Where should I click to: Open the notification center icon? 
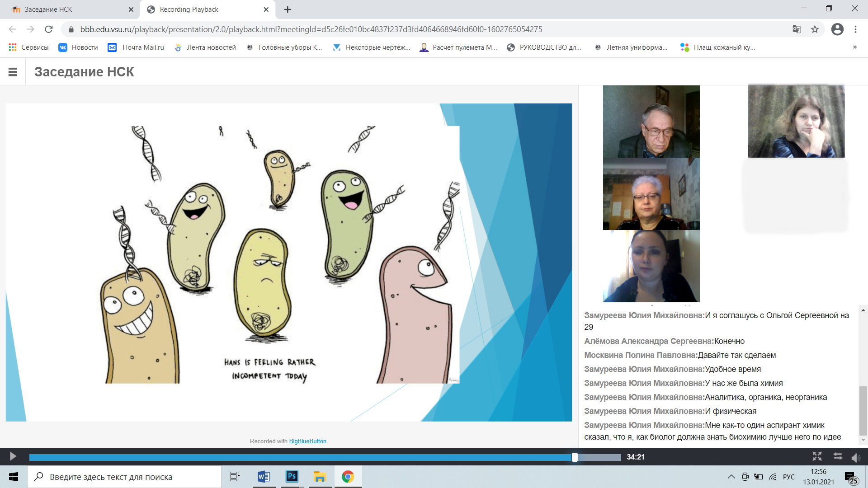(x=851, y=477)
